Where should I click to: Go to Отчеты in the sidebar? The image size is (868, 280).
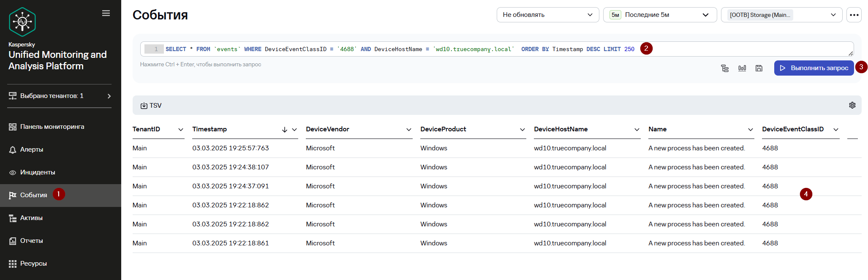[x=60, y=241]
